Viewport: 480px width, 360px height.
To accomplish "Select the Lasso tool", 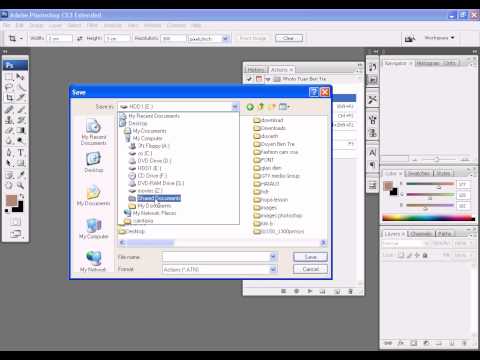I will (x=9, y=87).
